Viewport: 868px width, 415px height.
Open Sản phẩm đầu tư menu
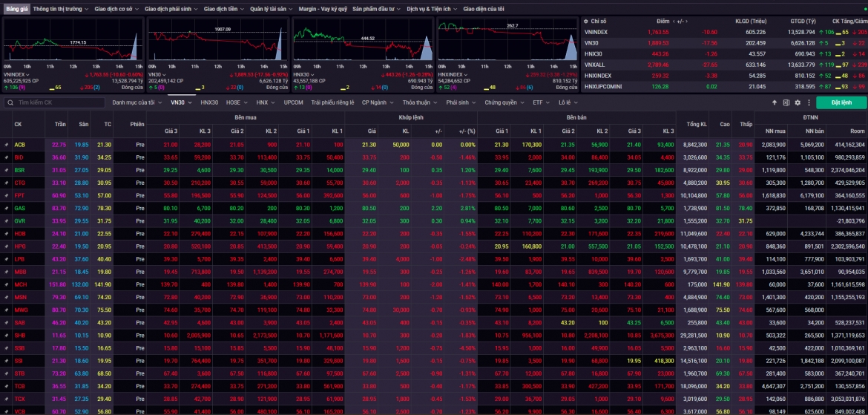coord(377,10)
